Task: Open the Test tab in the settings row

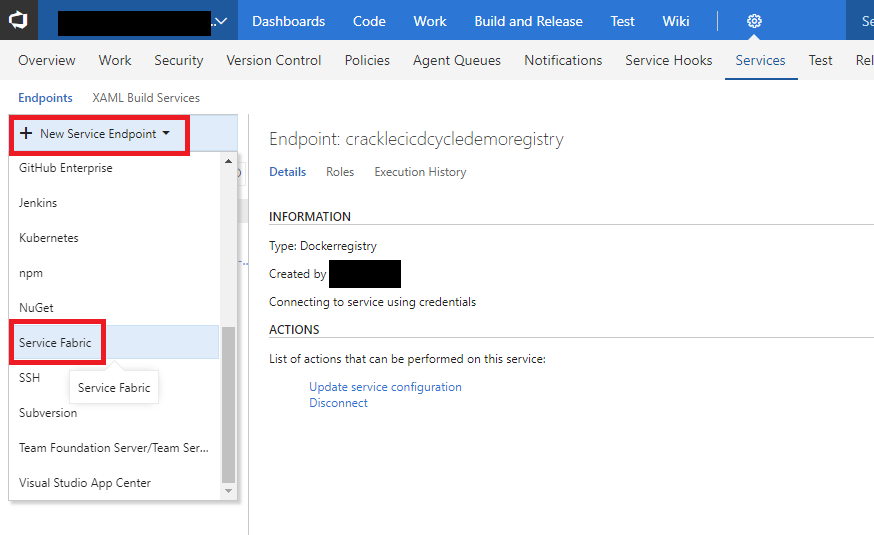Action: (820, 60)
